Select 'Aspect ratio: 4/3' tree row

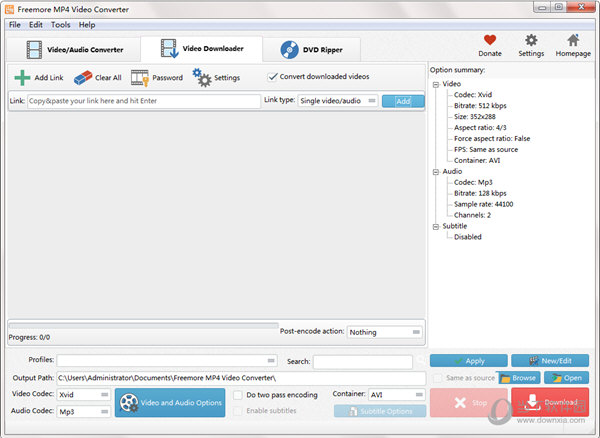pyautogui.click(x=480, y=127)
